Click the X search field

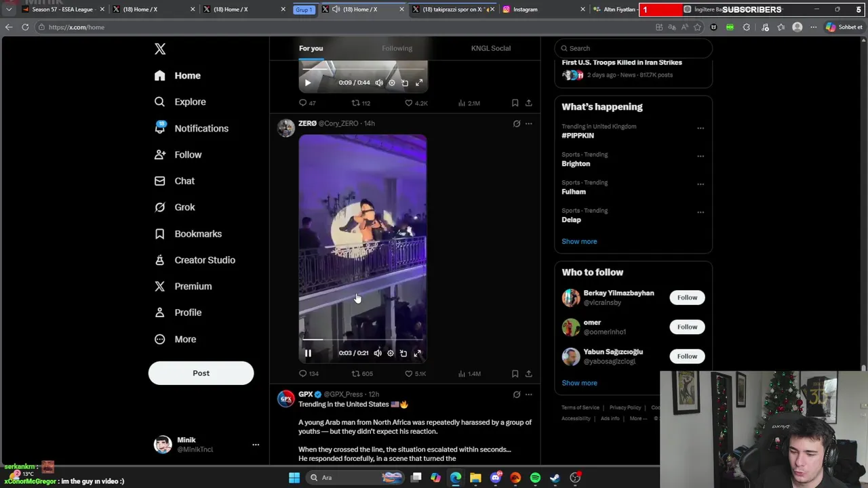[x=633, y=48]
